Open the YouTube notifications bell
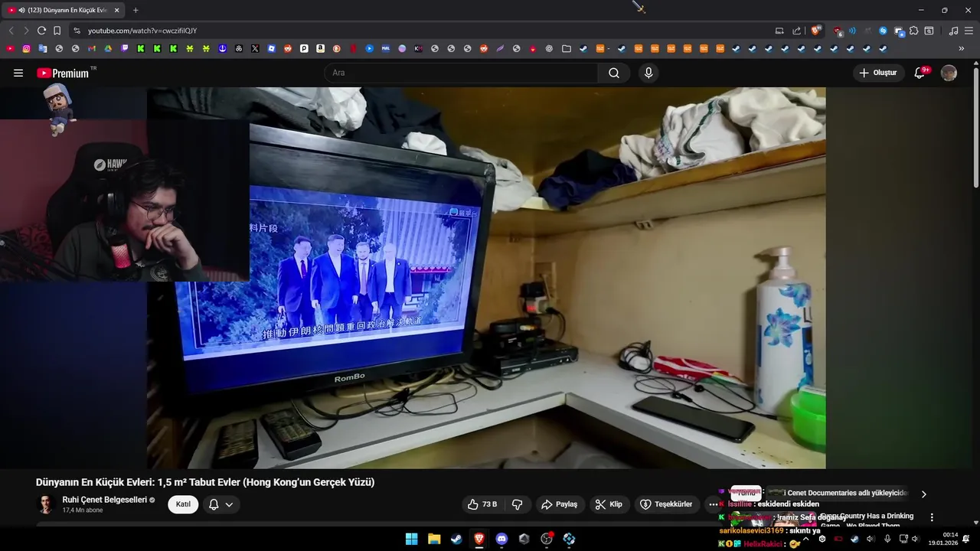Viewport: 980px width, 551px height. pyautogui.click(x=921, y=73)
